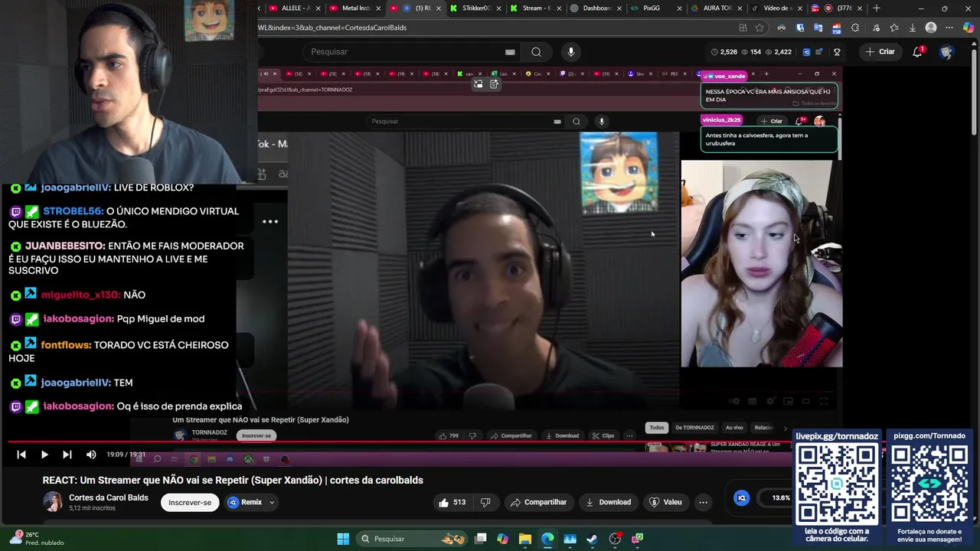The width and height of the screenshot is (980, 551).
Task: Open the three-dot overlay menu near chat
Action: pyautogui.click(x=270, y=222)
